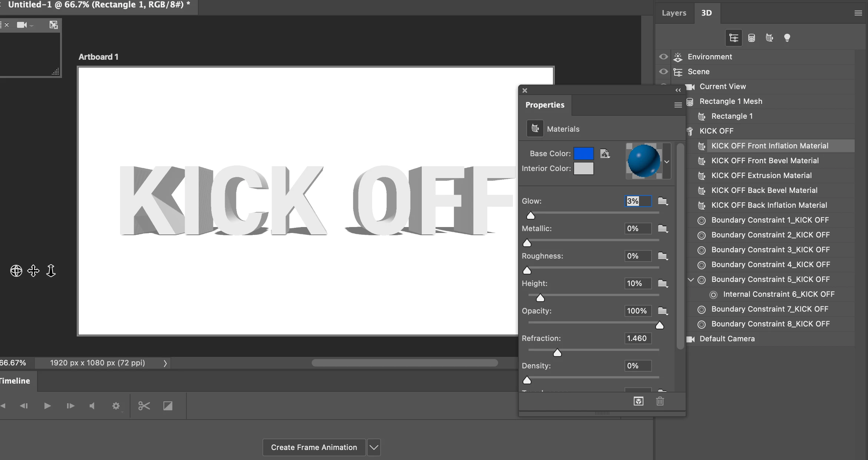
Task: Click the blue Base Color swatch
Action: point(583,154)
